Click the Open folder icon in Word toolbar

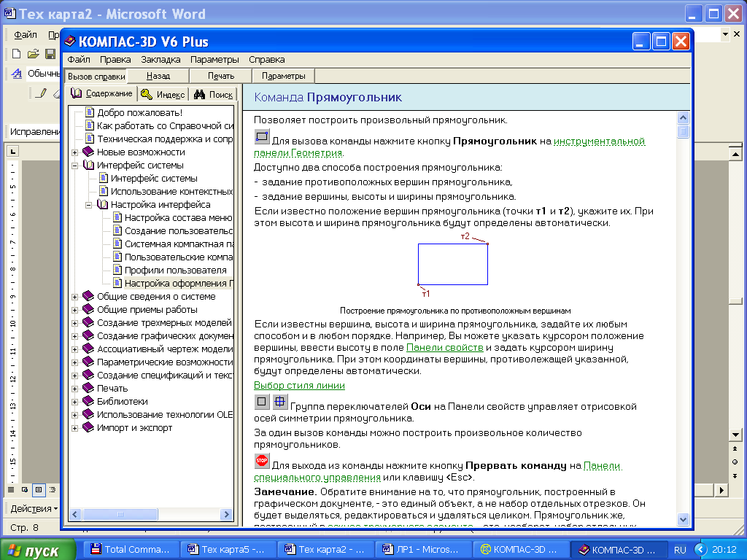(x=33, y=54)
